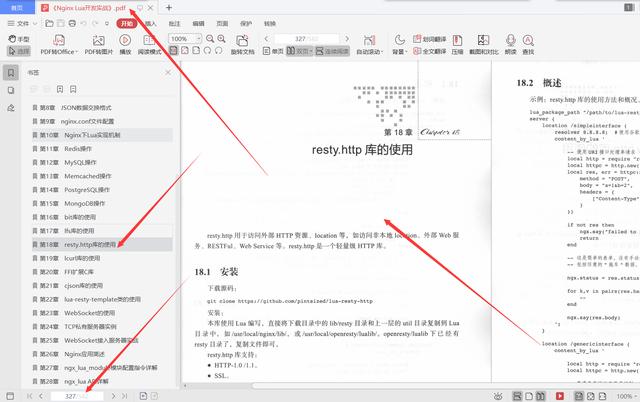Expand the background dropdown arrow
Viewport: 640px width, 402px height.
pos(407,52)
